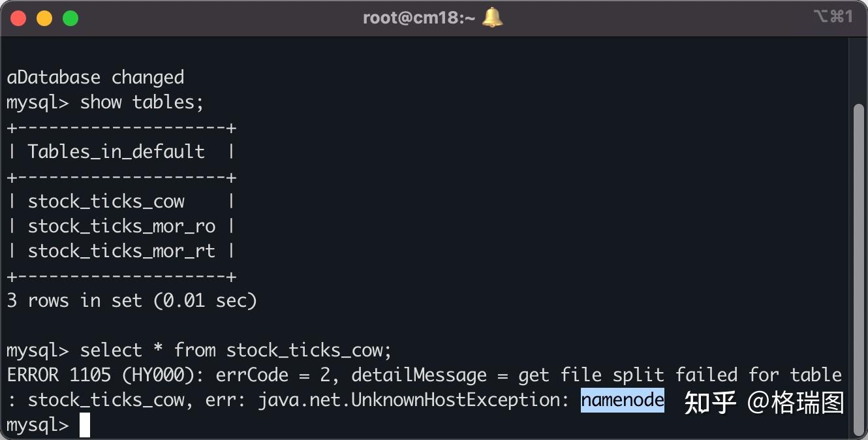Click the highlighted namenode text

click(x=622, y=400)
